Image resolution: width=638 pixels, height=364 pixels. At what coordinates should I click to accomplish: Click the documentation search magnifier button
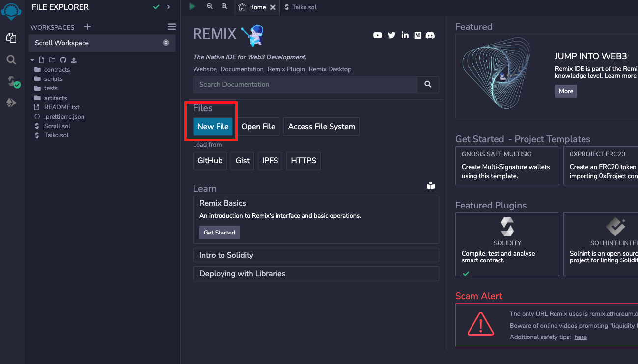(x=428, y=84)
